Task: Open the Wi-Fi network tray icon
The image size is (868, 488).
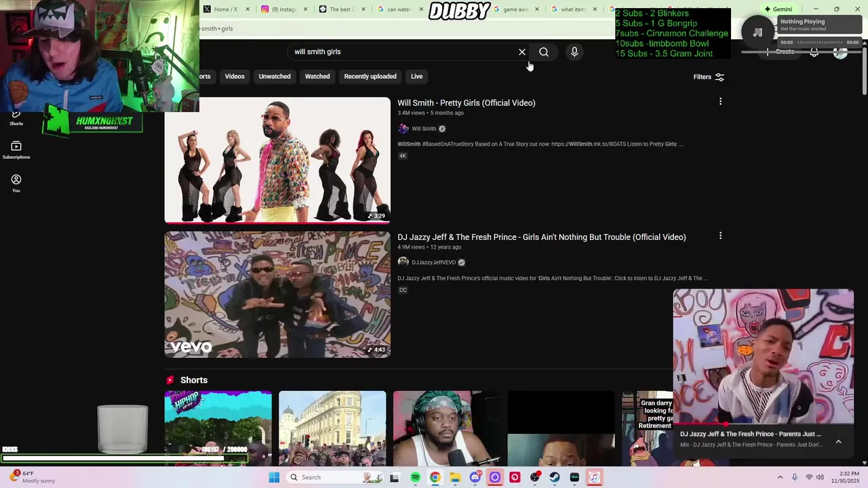Action: click(809, 477)
